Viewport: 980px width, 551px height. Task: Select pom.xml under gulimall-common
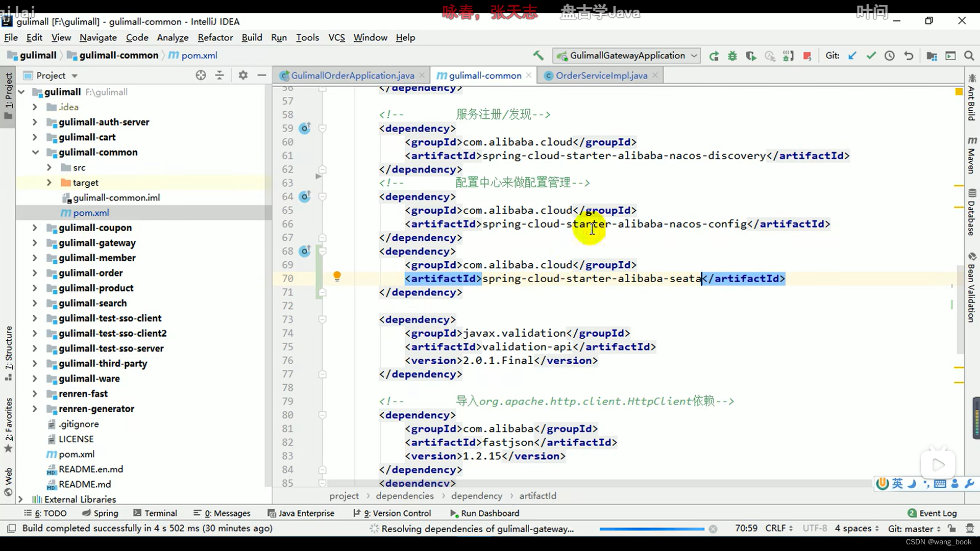coord(90,213)
